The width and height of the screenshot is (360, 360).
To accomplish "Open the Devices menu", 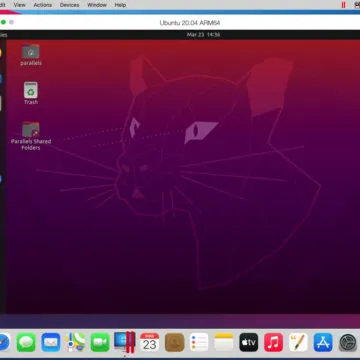I will pyautogui.click(x=70, y=5).
